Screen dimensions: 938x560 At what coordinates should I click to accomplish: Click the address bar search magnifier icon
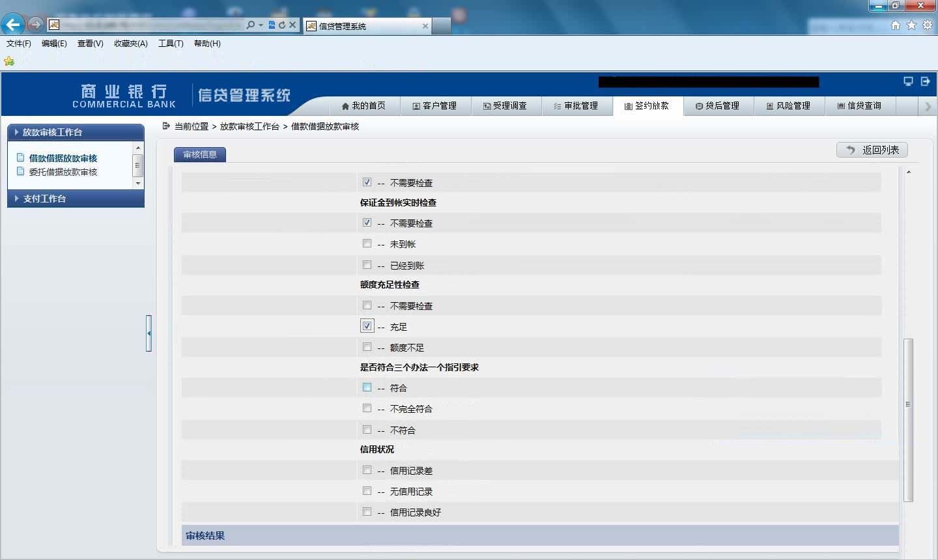(x=251, y=25)
